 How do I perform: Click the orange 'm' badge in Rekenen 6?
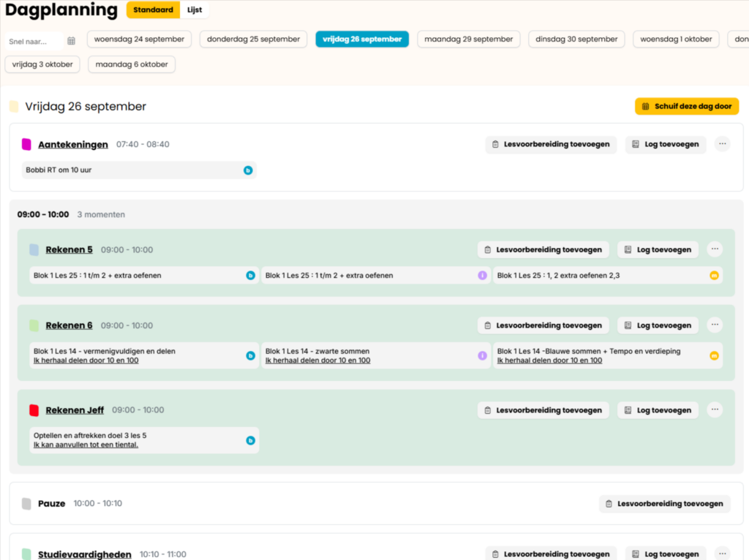click(714, 356)
